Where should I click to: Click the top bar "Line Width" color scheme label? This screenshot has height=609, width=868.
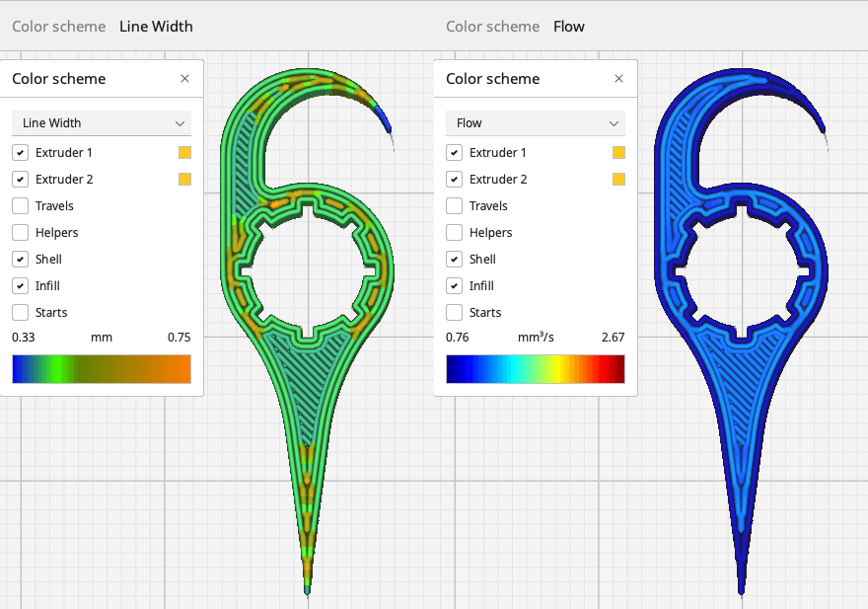[x=156, y=27]
